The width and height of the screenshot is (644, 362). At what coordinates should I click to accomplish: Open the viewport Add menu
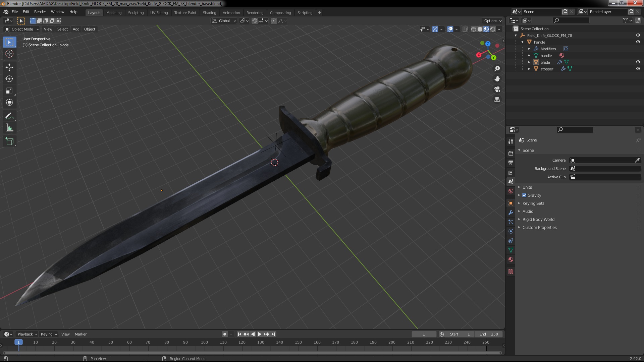(76, 29)
